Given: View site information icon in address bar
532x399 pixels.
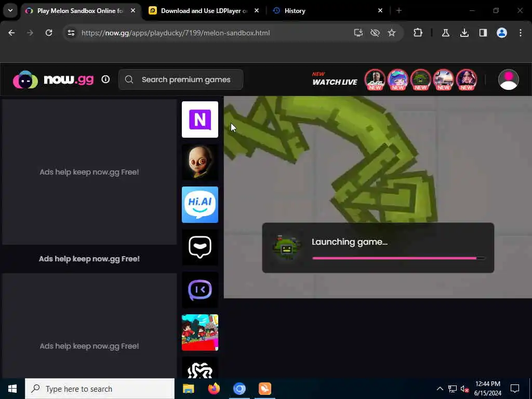Looking at the screenshot, I should (x=71, y=33).
